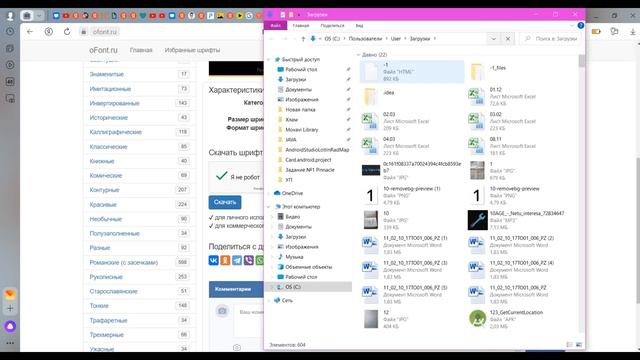Click the Explorer search box 'Поиск в Загрузки'
The image size is (640, 360).
[x=551, y=39]
